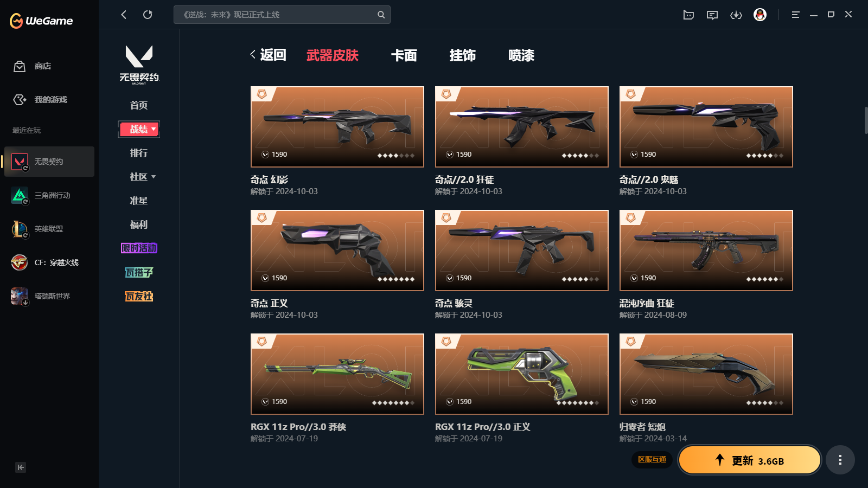
Task: Click the user avatar icon
Action: pyautogui.click(x=760, y=15)
